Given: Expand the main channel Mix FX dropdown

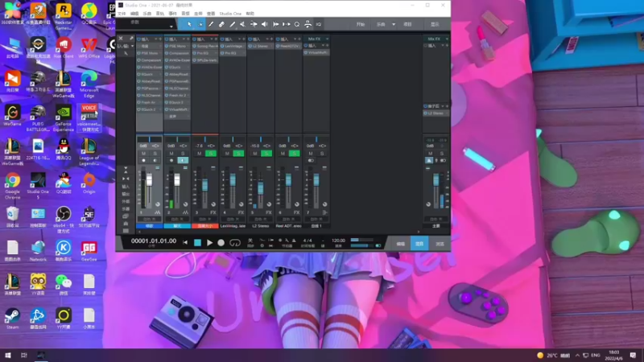Looking at the screenshot, I should pyautogui.click(x=447, y=39).
